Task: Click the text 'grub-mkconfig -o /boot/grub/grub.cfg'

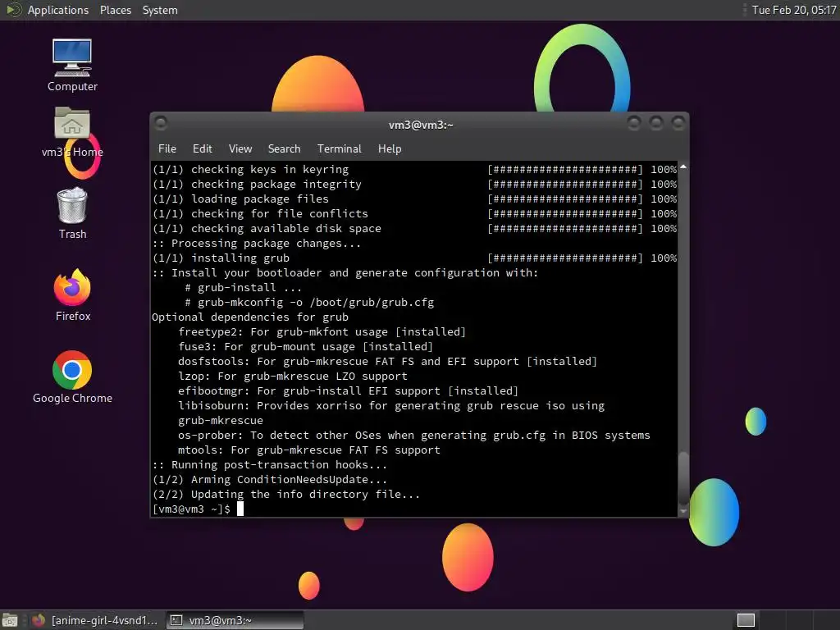Action: [x=316, y=302]
